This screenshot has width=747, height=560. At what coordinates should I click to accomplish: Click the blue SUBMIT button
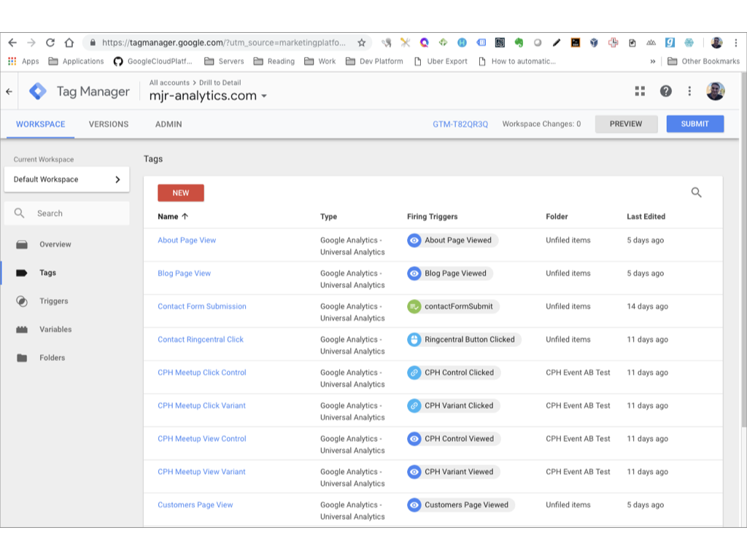coord(695,124)
